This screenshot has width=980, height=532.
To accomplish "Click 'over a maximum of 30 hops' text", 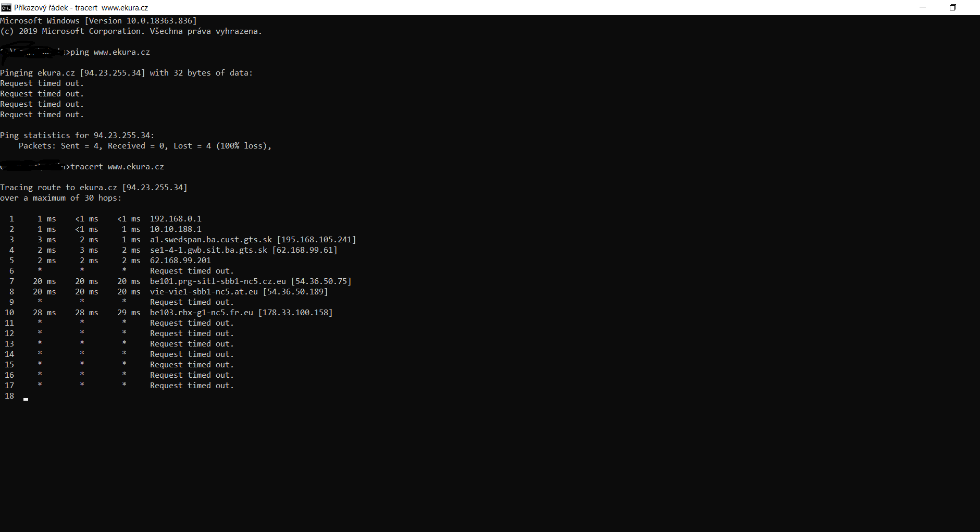I will pos(60,198).
